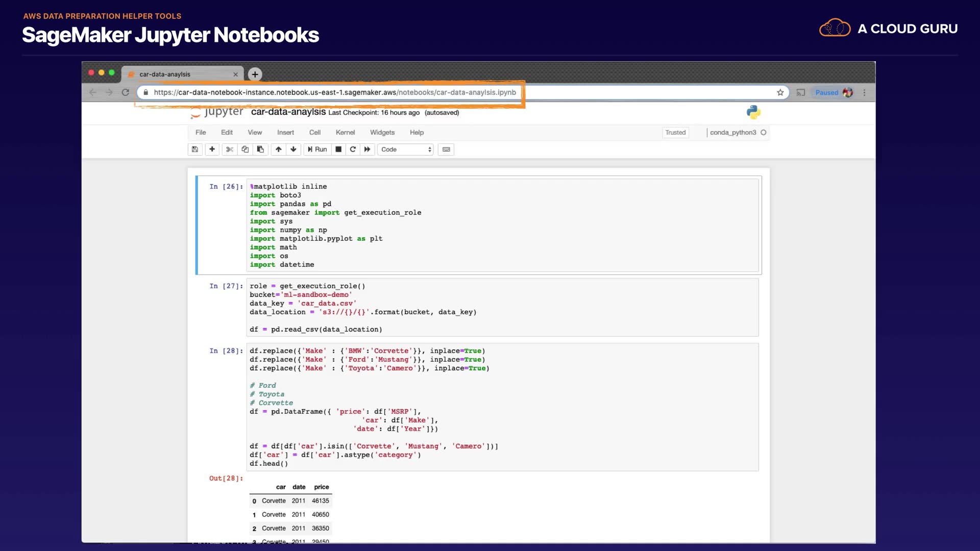The width and height of the screenshot is (980, 551).
Task: Restart kernel and run all icon
Action: click(367, 149)
